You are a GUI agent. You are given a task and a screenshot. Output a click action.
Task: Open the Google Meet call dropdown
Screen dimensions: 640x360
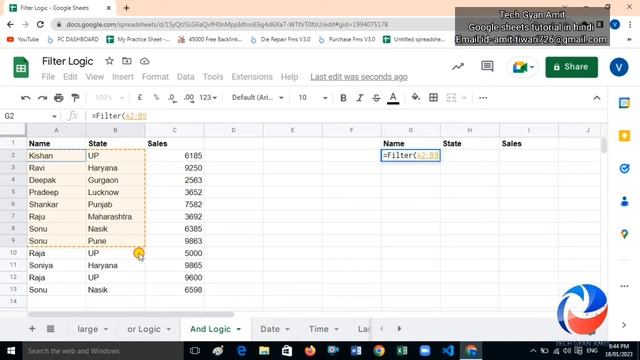tap(532, 67)
